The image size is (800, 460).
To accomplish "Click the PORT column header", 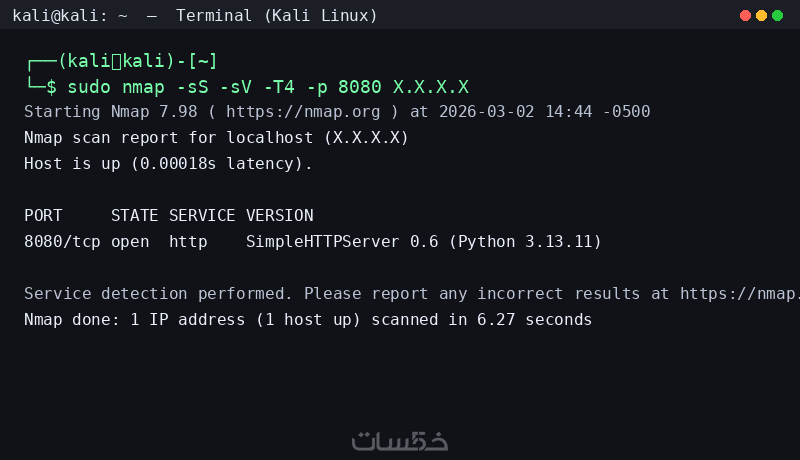I will point(43,215).
